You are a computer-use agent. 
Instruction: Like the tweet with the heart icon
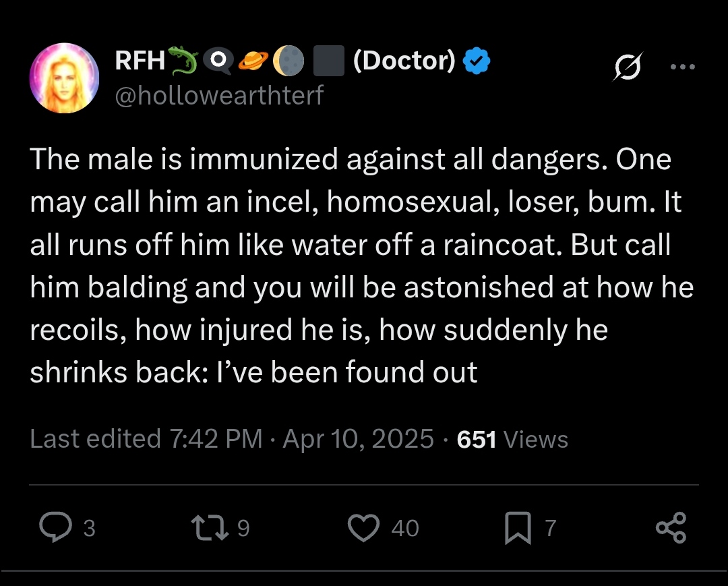(363, 528)
